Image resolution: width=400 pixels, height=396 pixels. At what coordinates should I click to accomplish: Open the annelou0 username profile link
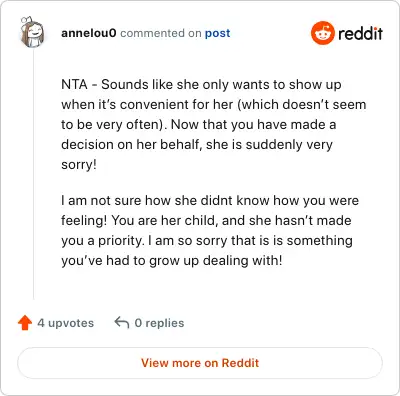[x=89, y=33]
